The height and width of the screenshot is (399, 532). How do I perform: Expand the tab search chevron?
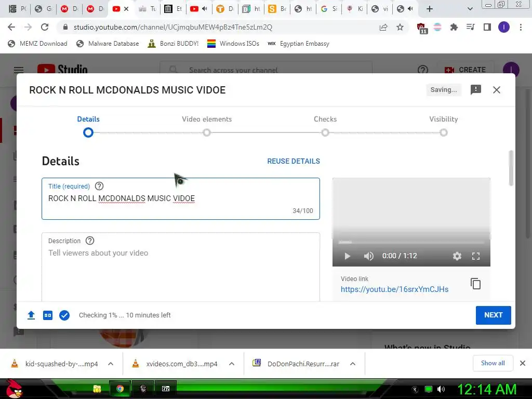470,9
